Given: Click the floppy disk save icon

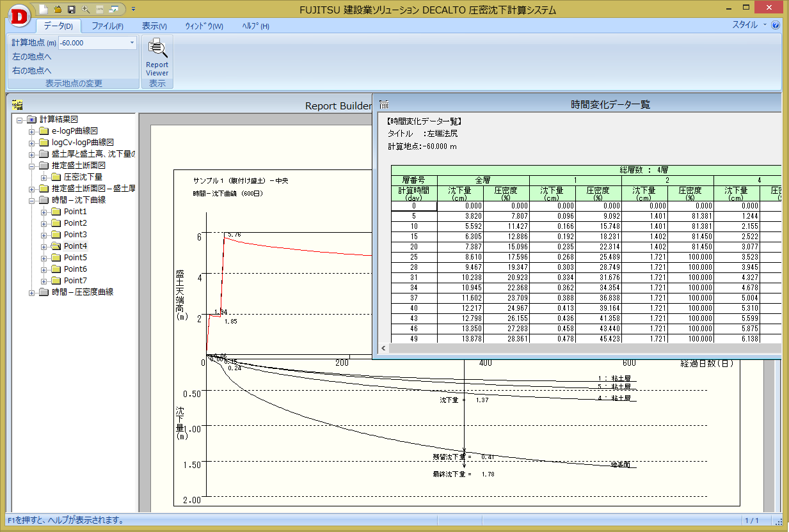Looking at the screenshot, I should [x=71, y=9].
